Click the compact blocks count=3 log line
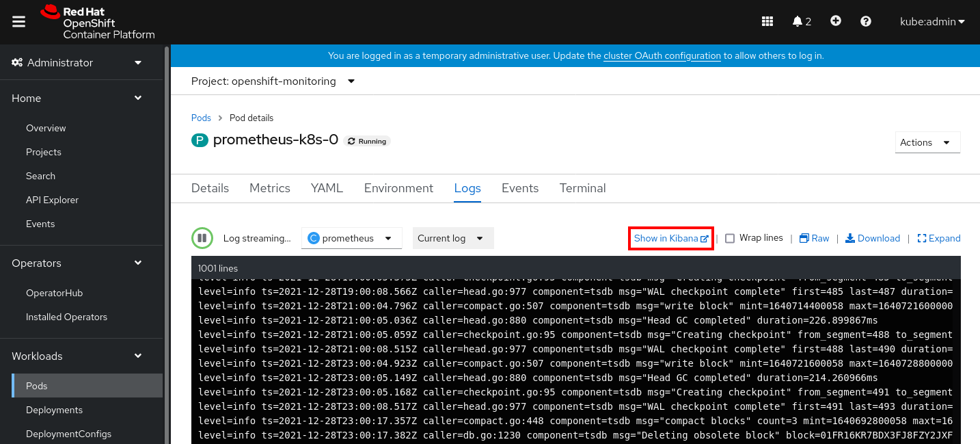The width and height of the screenshot is (980, 444). tap(575, 421)
